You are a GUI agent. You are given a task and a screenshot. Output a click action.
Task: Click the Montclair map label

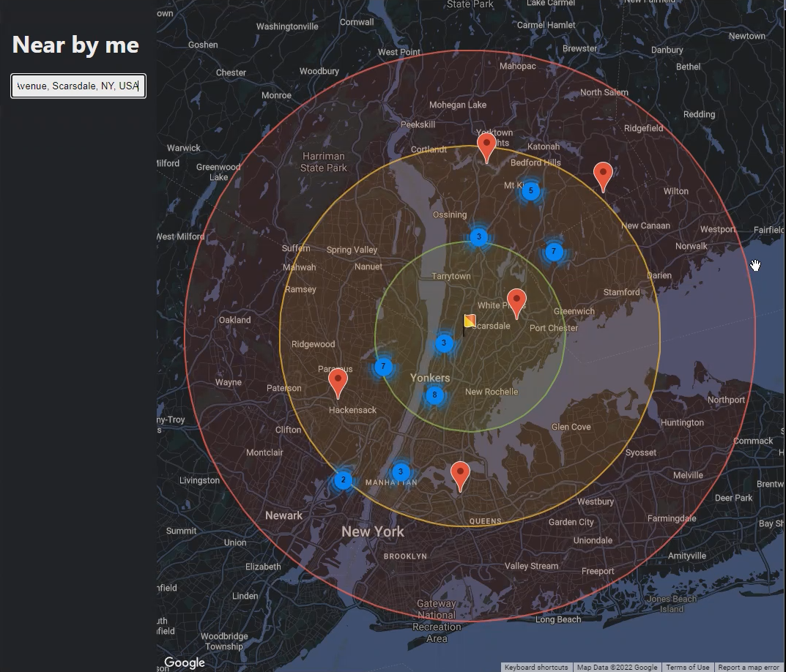click(x=264, y=452)
